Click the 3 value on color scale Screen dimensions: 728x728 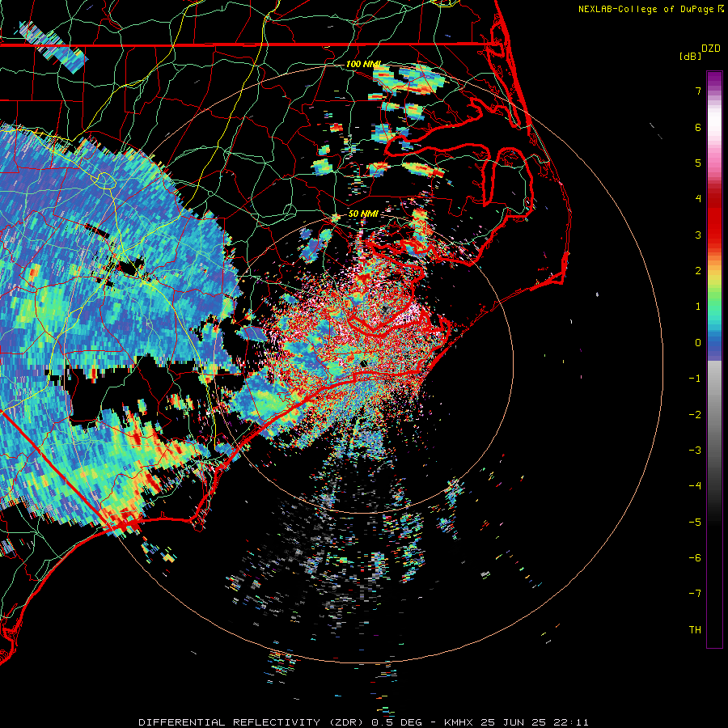[x=698, y=235]
